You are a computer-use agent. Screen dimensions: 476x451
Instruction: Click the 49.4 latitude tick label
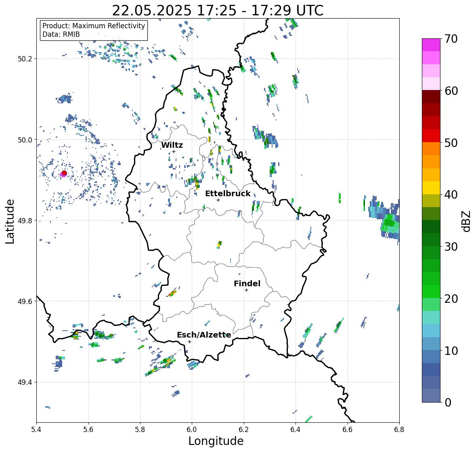tap(25, 382)
